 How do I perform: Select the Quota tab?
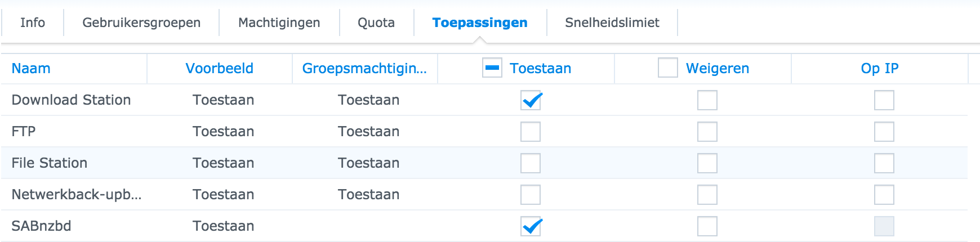point(376,23)
